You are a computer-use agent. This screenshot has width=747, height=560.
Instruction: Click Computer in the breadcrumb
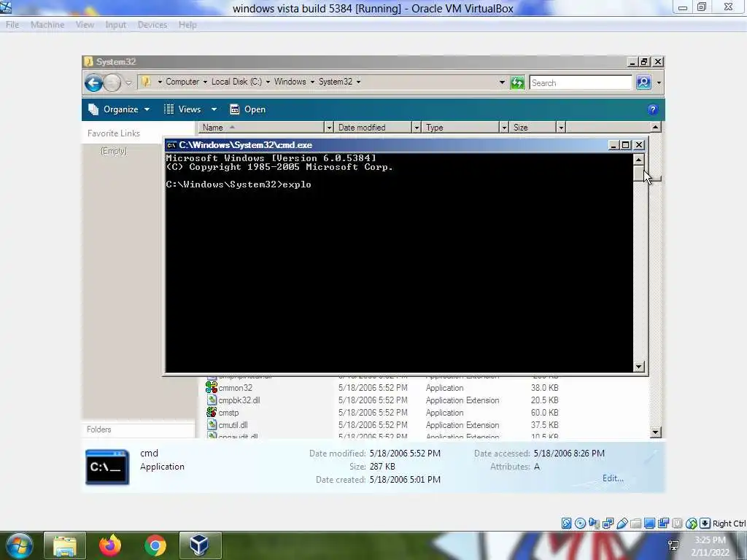[x=182, y=82]
